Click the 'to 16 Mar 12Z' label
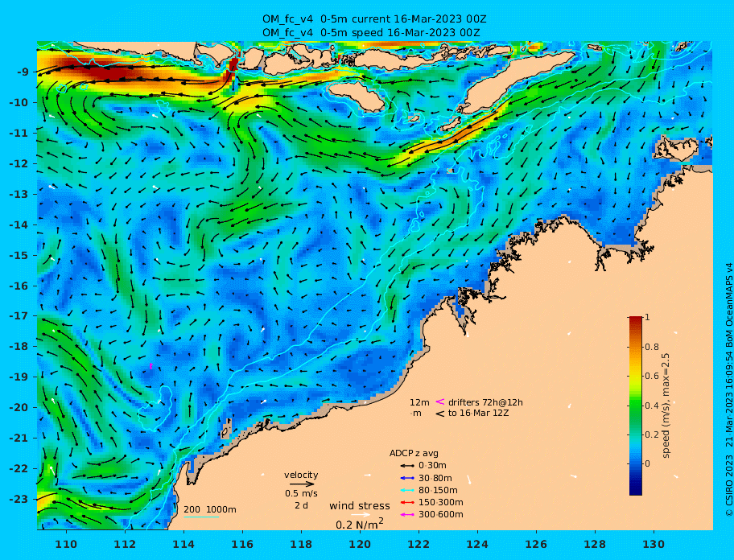The image size is (734, 560). click(478, 413)
